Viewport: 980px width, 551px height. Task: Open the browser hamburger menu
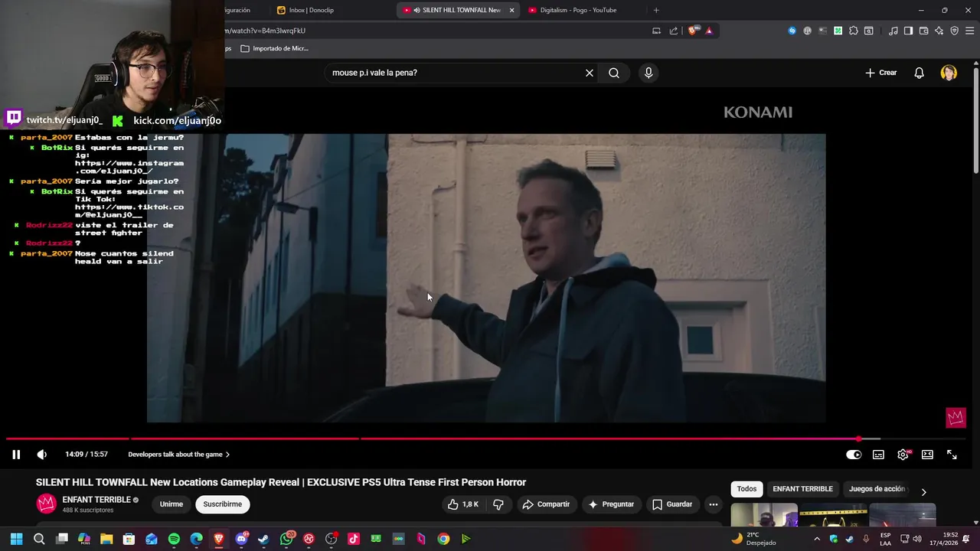tap(969, 31)
